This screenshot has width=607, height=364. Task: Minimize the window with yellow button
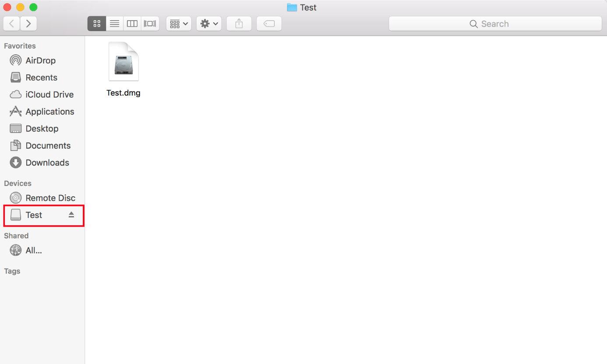pyautogui.click(x=20, y=7)
